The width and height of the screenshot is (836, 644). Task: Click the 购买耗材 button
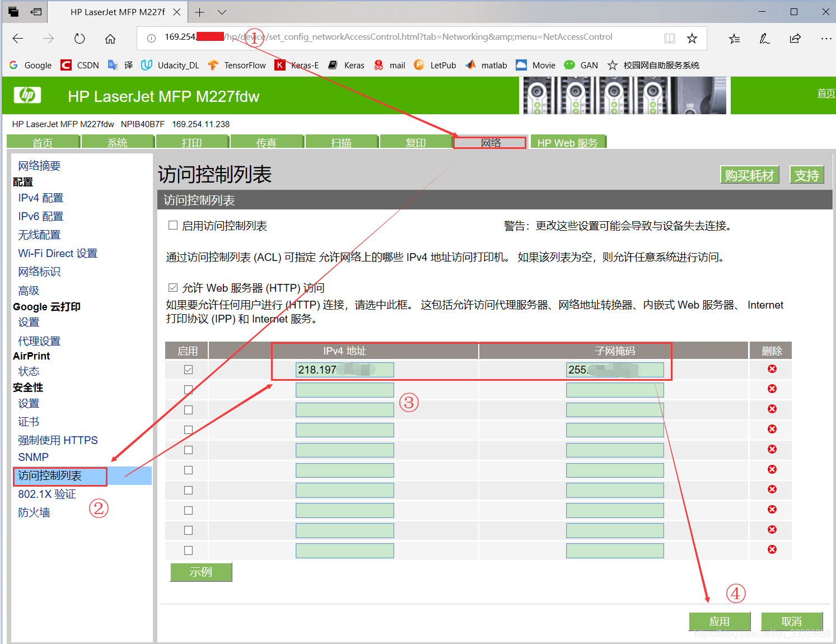tap(749, 175)
